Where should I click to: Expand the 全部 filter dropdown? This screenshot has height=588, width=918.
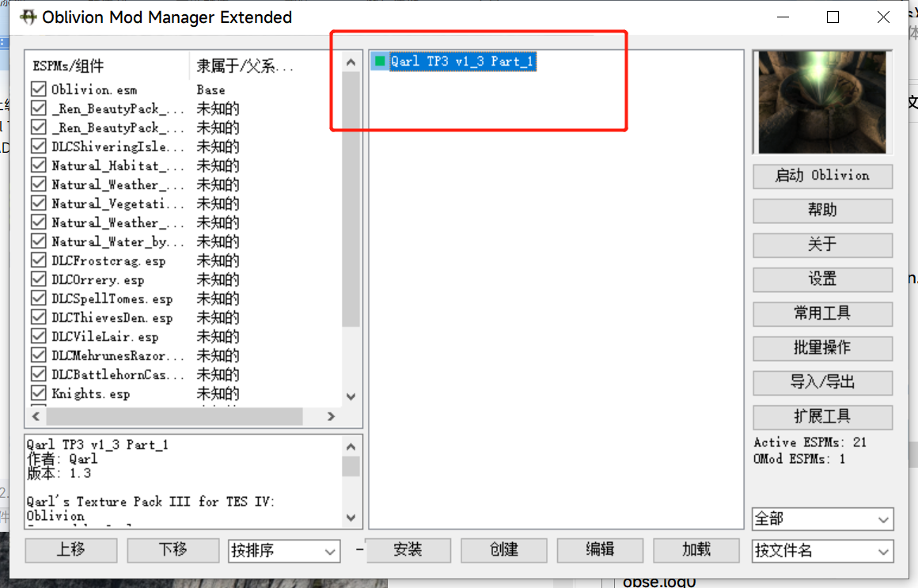point(822,519)
